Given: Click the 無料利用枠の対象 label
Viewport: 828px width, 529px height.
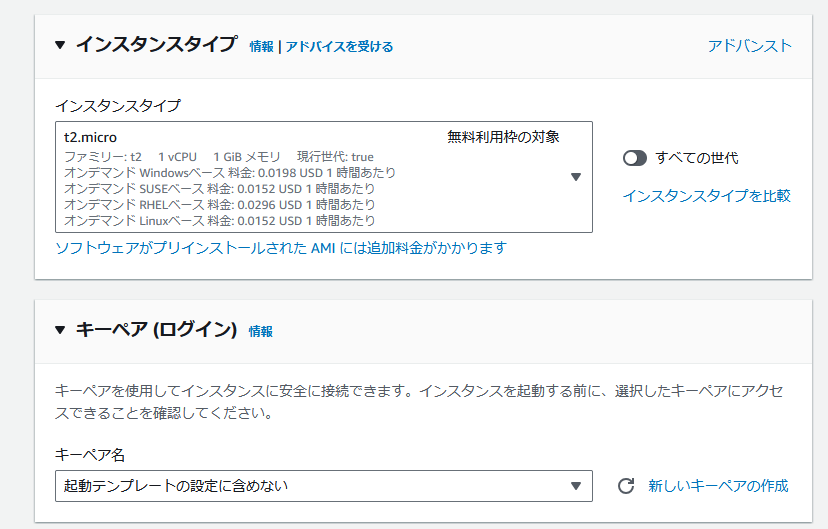Looking at the screenshot, I should pos(503,137).
